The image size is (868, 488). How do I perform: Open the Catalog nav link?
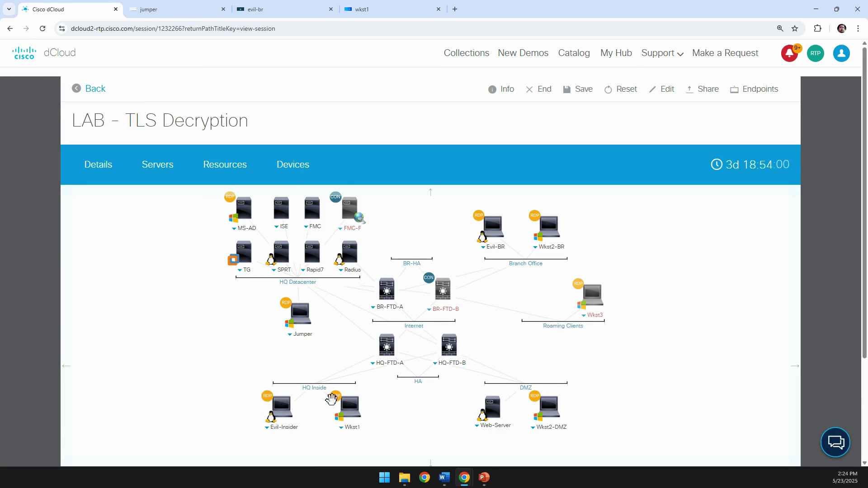tap(574, 53)
